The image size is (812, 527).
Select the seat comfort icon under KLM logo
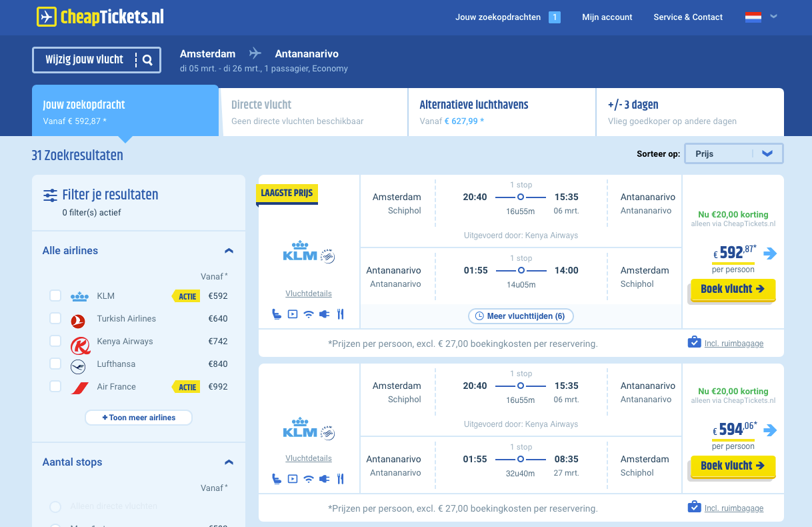(x=277, y=314)
